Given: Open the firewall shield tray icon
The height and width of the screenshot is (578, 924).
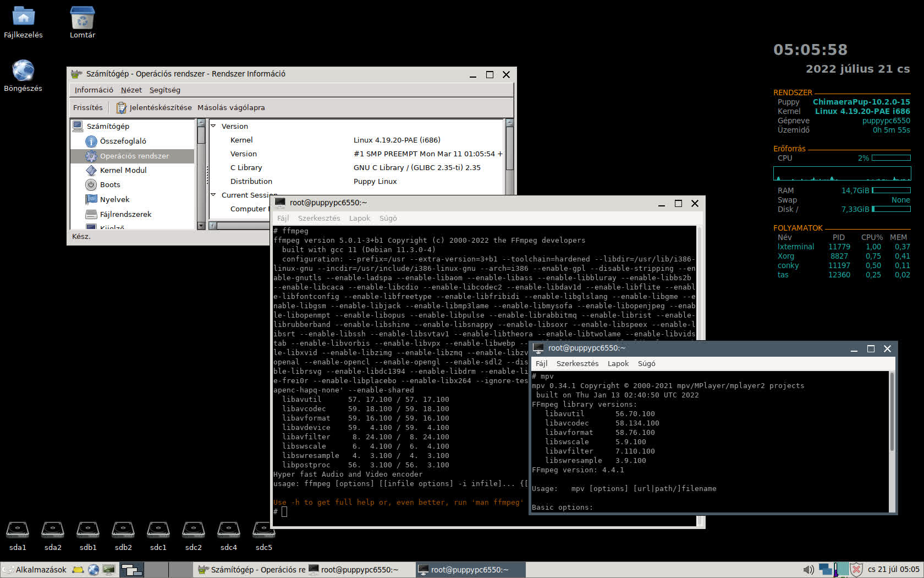Looking at the screenshot, I should (x=856, y=570).
